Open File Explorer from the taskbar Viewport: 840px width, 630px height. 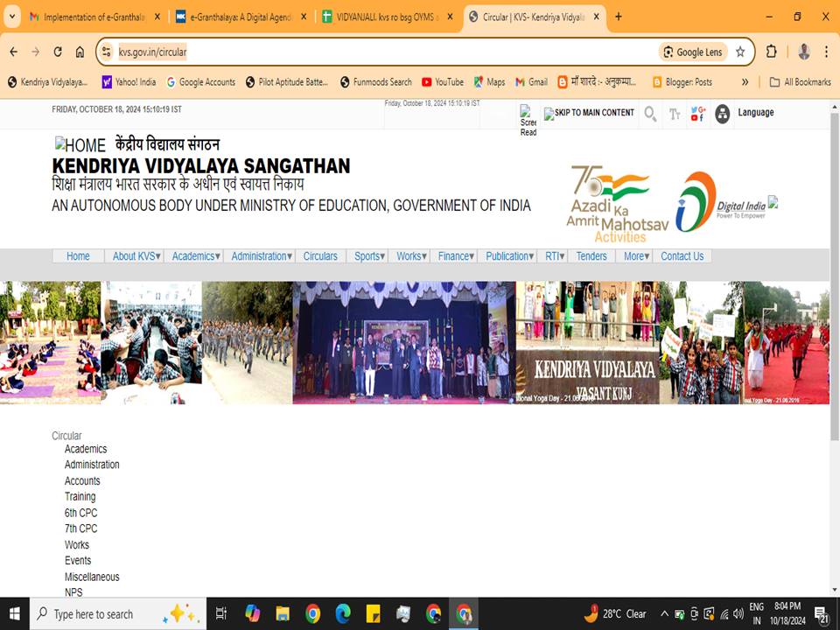[x=283, y=613]
